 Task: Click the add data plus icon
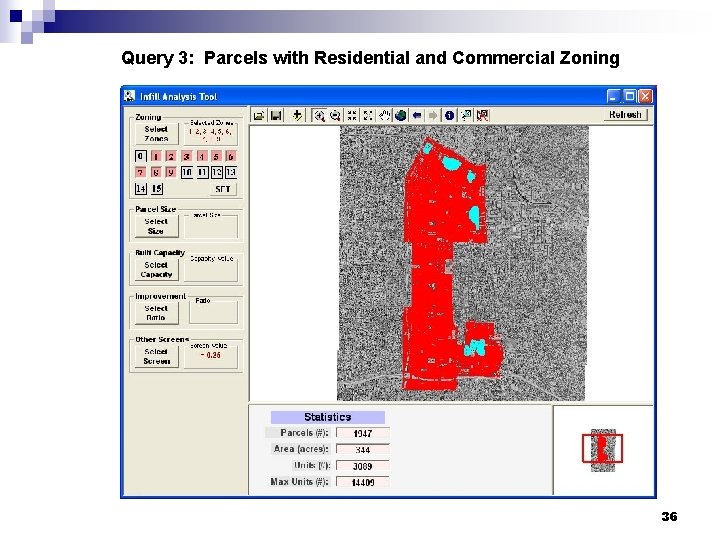tap(297, 115)
